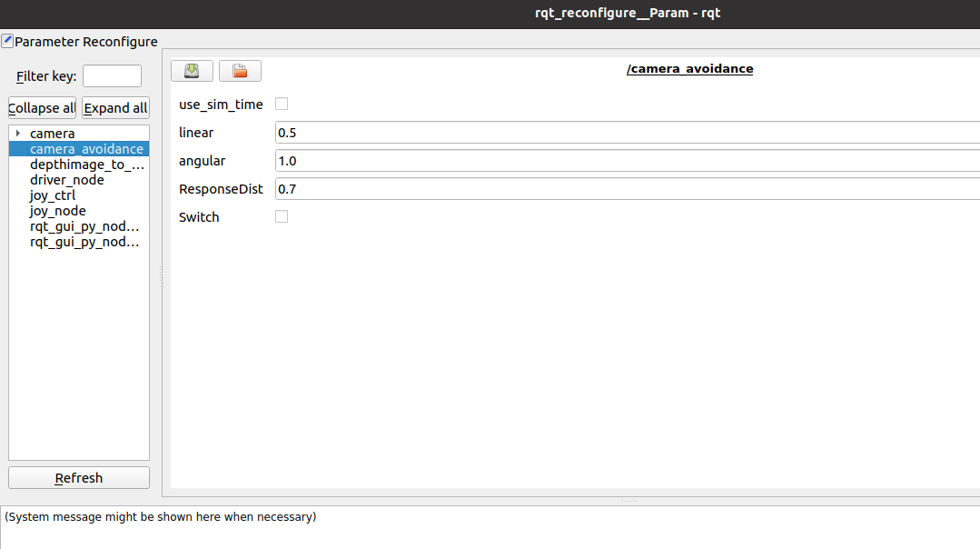The image size is (980, 549).
Task: Click the rqt_reconfigure window title bar
Action: 490,14
